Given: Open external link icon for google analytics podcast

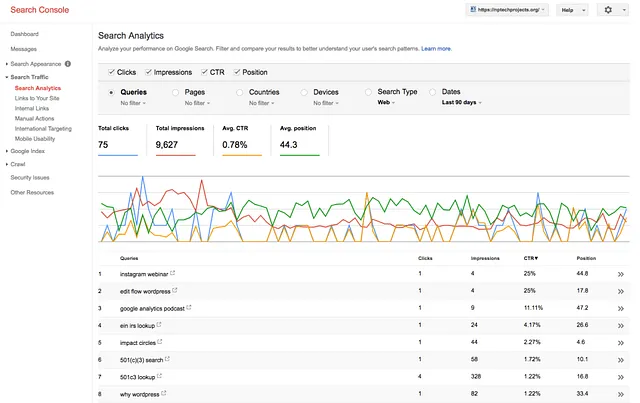Looking at the screenshot, I should 189,307.
